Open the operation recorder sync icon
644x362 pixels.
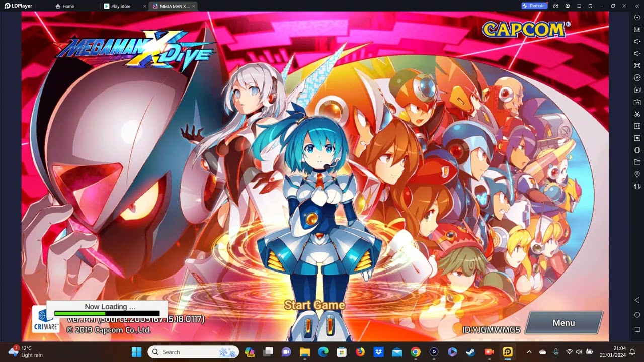click(x=637, y=78)
